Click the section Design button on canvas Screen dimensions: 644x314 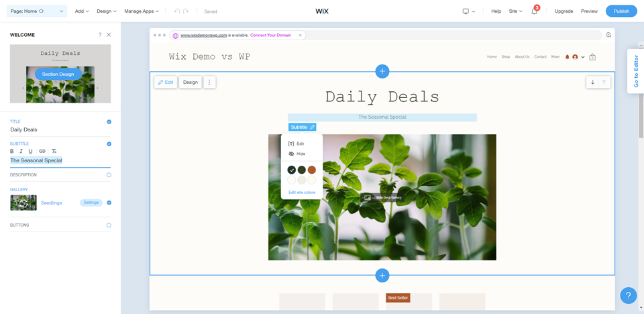coord(190,83)
